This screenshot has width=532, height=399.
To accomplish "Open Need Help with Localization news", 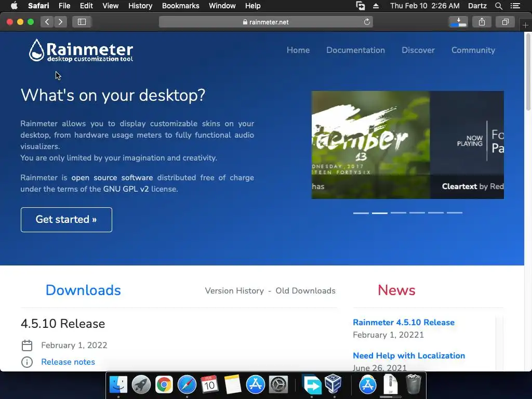I will coord(409,355).
